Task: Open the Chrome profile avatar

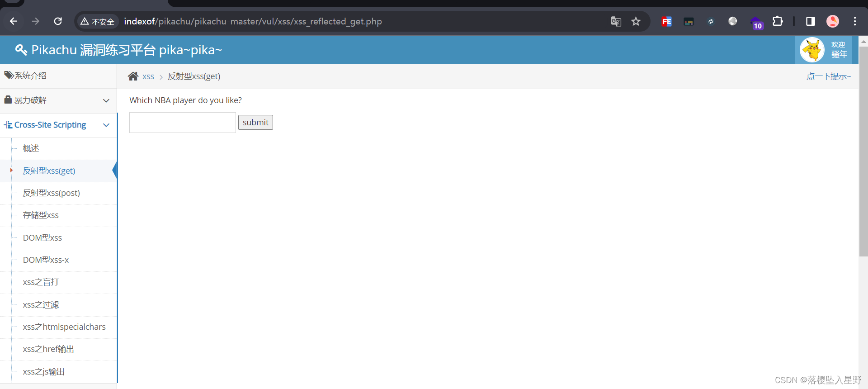Action: [833, 21]
